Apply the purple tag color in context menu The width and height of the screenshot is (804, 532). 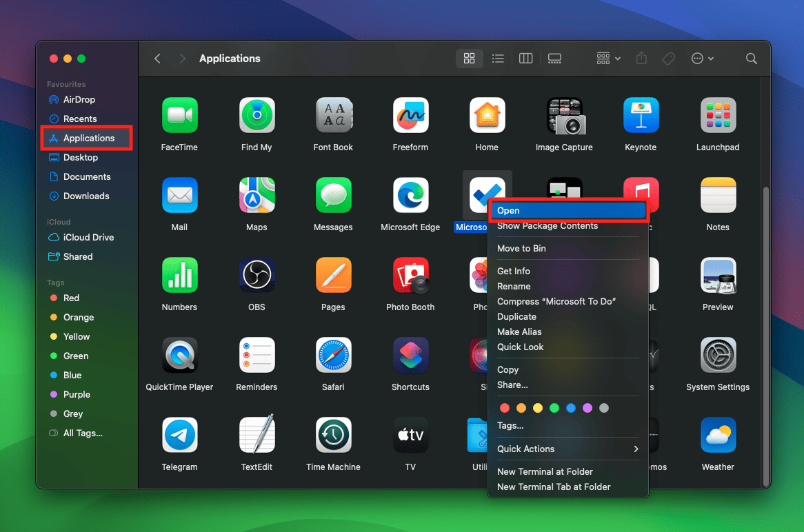pyautogui.click(x=587, y=408)
